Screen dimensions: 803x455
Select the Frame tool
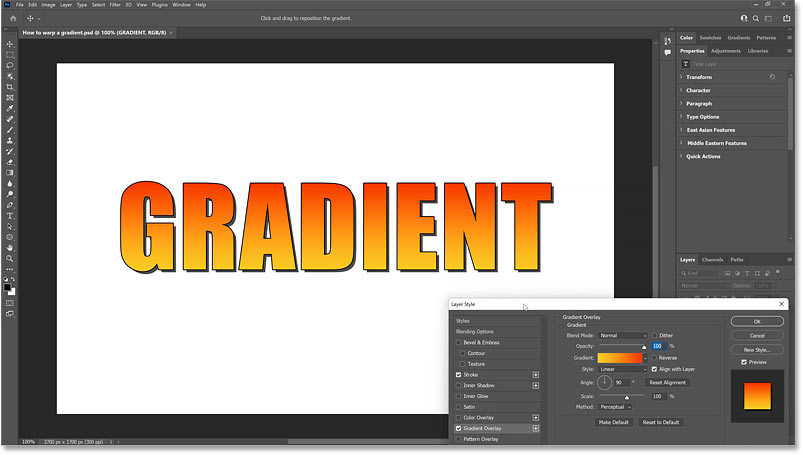tap(10, 98)
